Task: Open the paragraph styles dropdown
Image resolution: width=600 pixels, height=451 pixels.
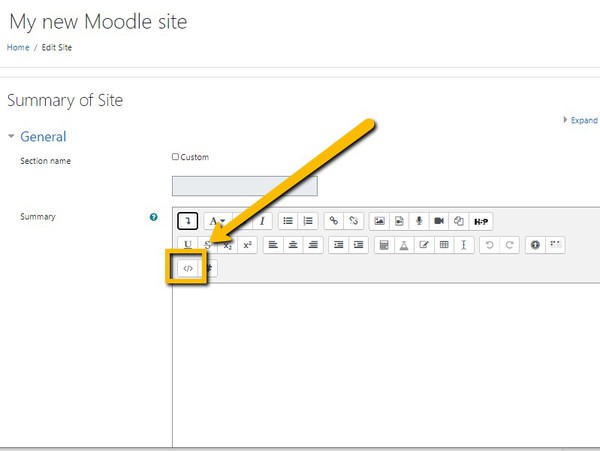Action: coord(217,221)
